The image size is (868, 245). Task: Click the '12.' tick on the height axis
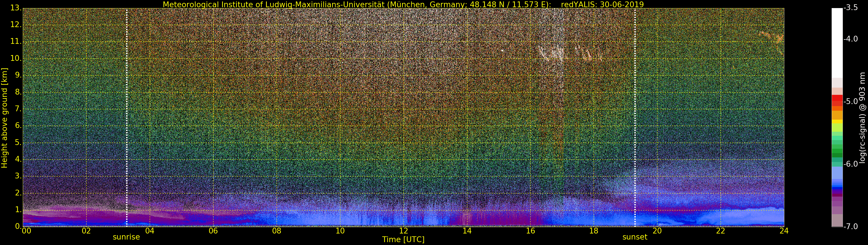click(16, 24)
